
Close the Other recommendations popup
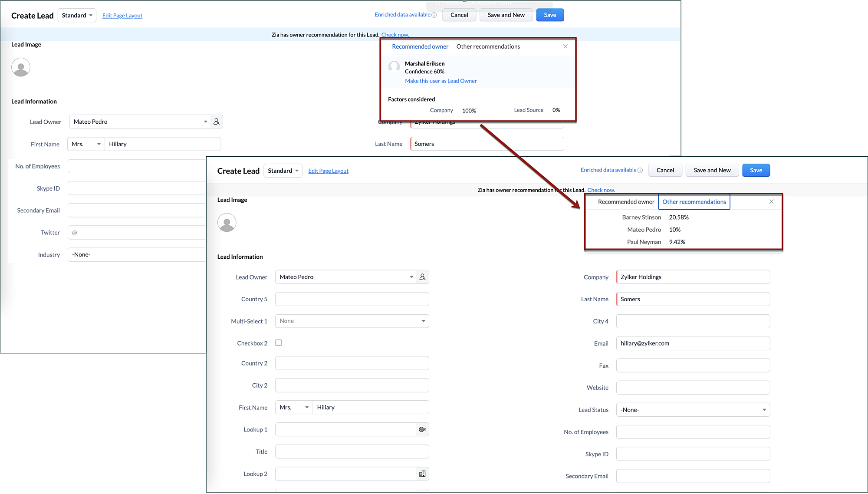[x=771, y=201]
